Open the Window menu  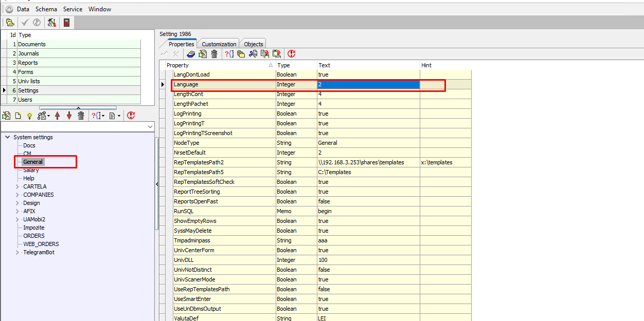pyautogui.click(x=100, y=9)
